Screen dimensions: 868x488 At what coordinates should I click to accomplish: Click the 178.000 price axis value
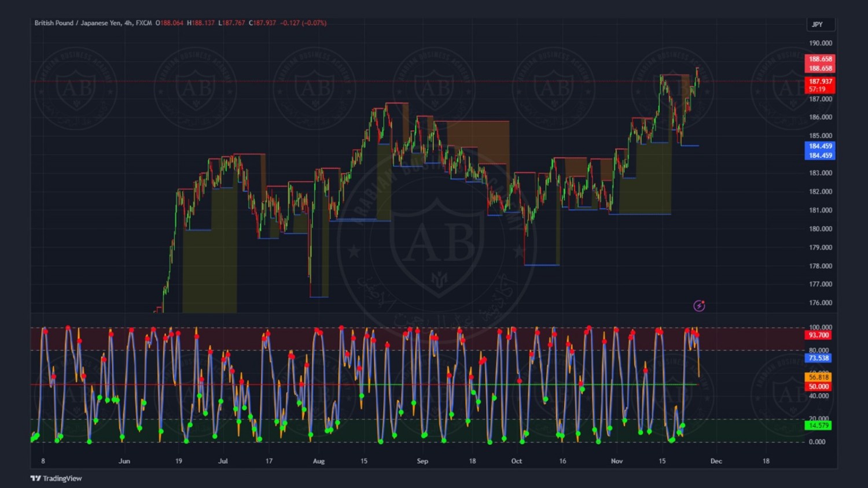pyautogui.click(x=820, y=267)
